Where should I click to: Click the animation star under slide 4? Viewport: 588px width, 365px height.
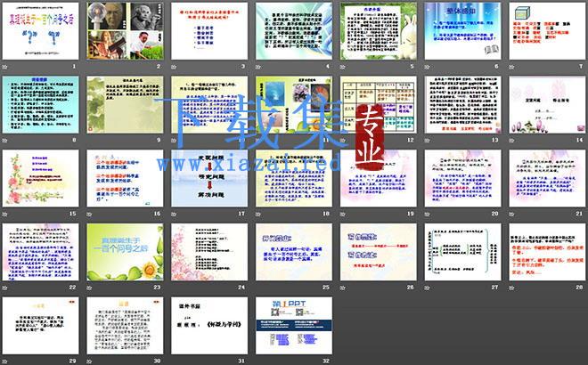coord(258,67)
